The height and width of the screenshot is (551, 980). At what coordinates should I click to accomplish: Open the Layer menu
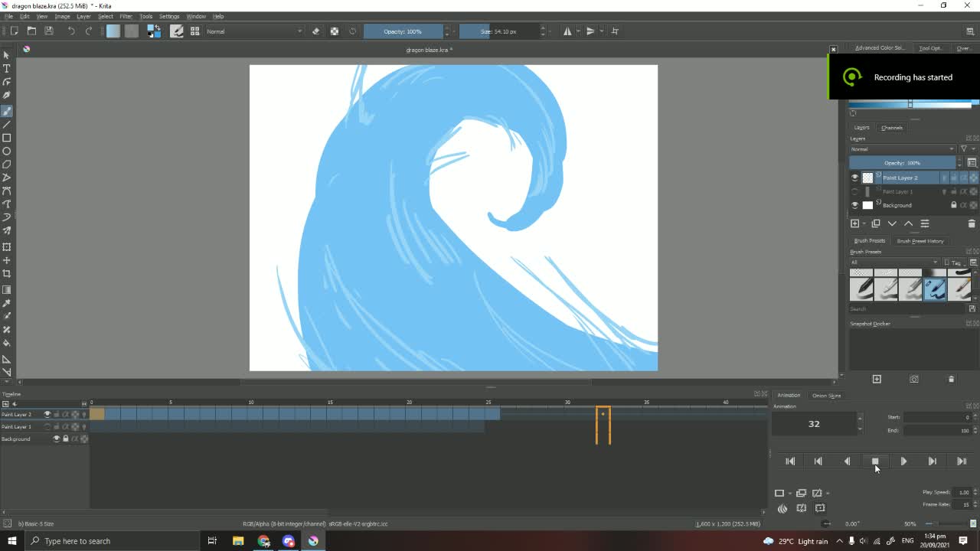click(x=83, y=16)
